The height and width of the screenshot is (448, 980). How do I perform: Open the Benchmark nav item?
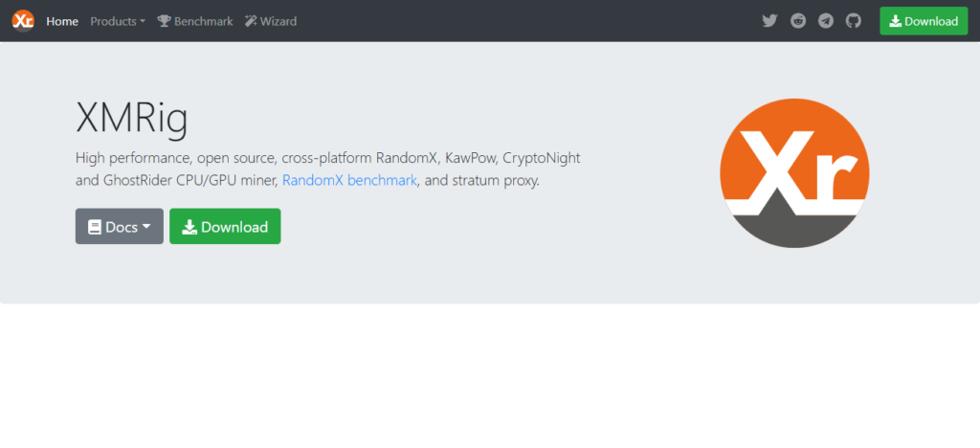(203, 21)
